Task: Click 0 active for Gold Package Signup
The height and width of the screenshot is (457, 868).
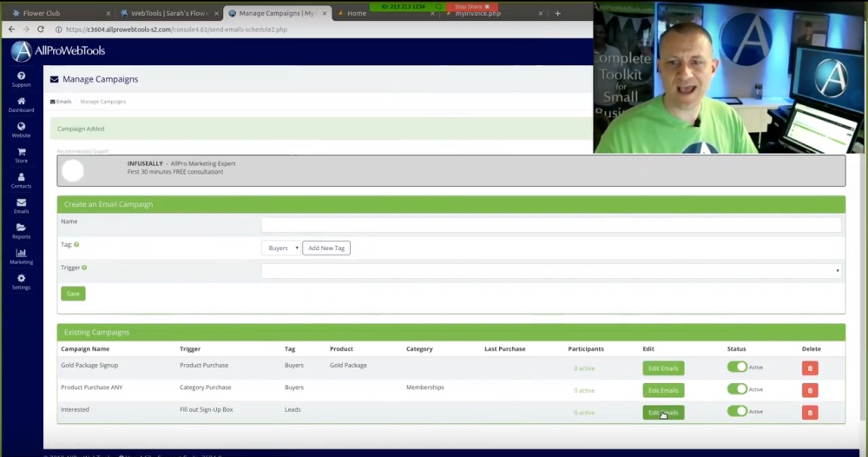Action: coord(584,368)
